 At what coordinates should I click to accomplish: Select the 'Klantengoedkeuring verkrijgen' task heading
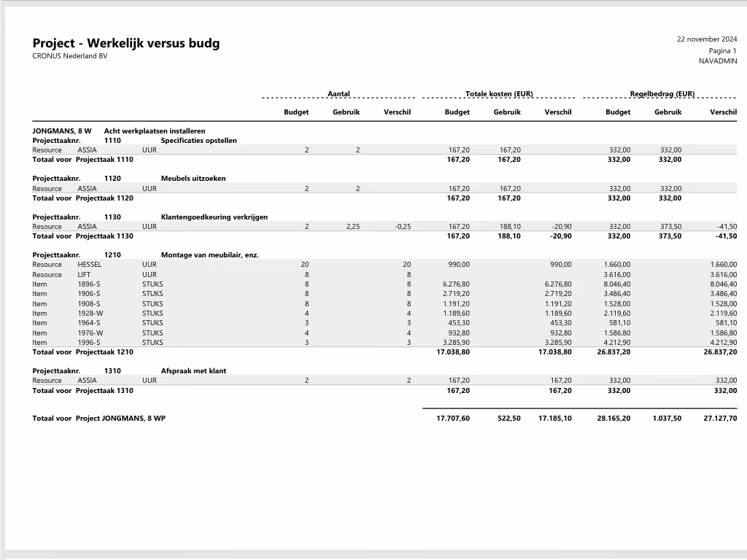(214, 217)
